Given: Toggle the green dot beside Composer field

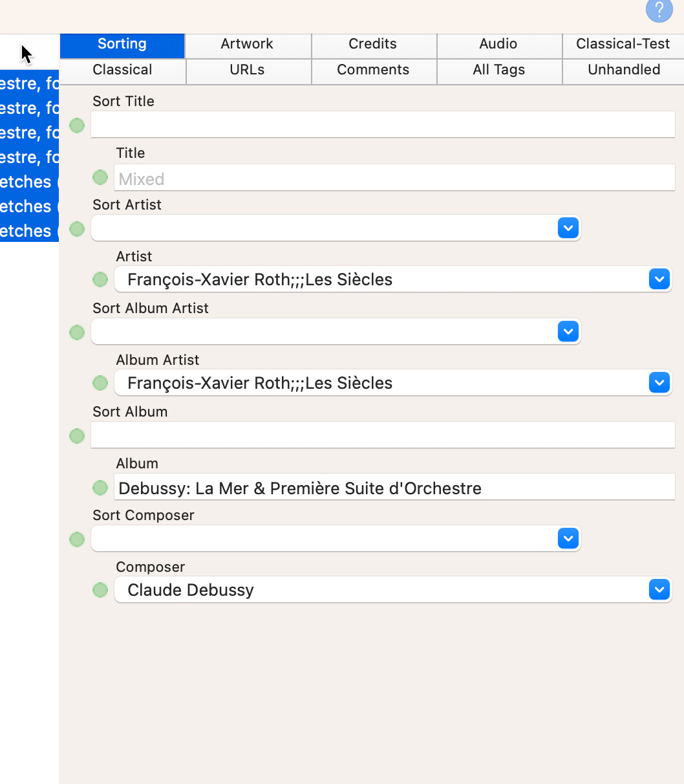Looking at the screenshot, I should (100, 590).
